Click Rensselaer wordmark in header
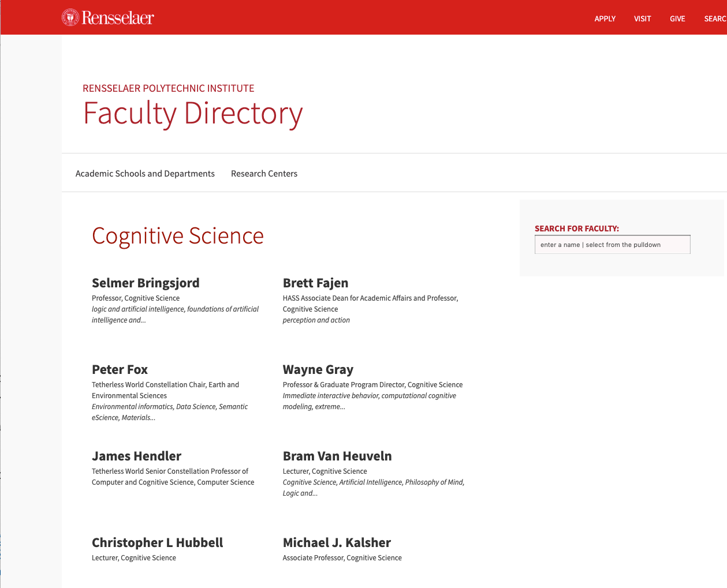The width and height of the screenshot is (727, 588). 118,18
